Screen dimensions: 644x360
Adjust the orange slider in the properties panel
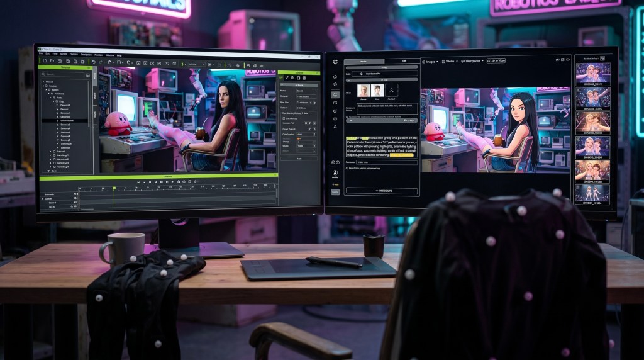299,138
